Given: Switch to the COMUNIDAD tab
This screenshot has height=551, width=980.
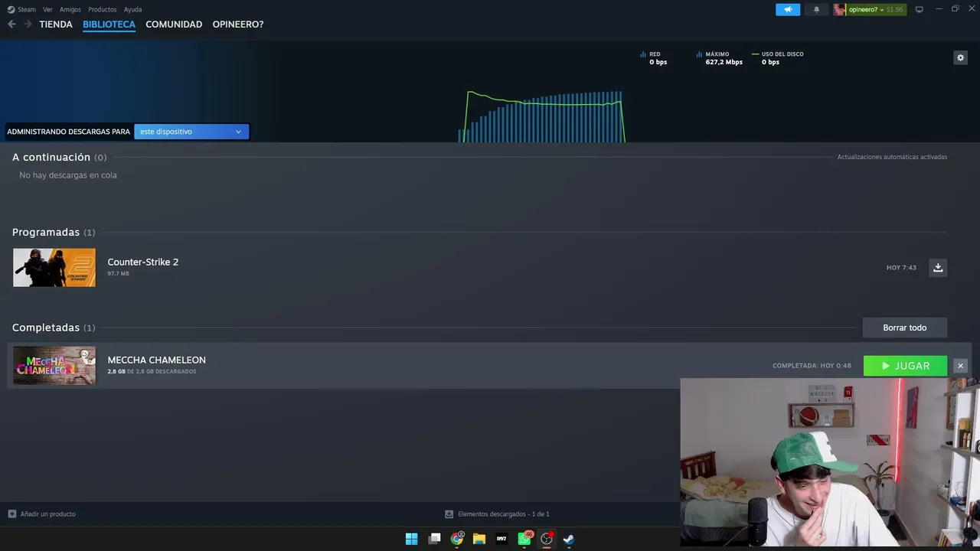Looking at the screenshot, I should tap(174, 24).
